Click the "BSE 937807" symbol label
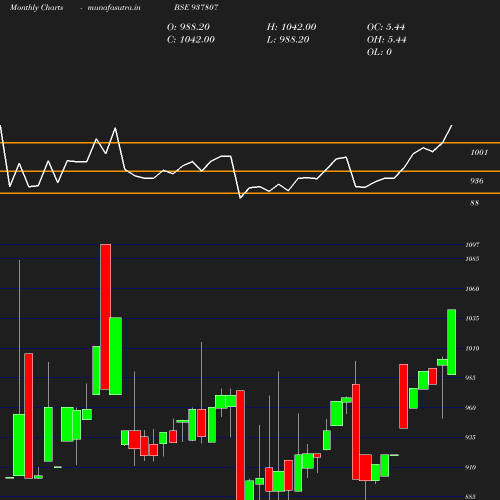Screen dimensions: 500x500 coord(196,7)
